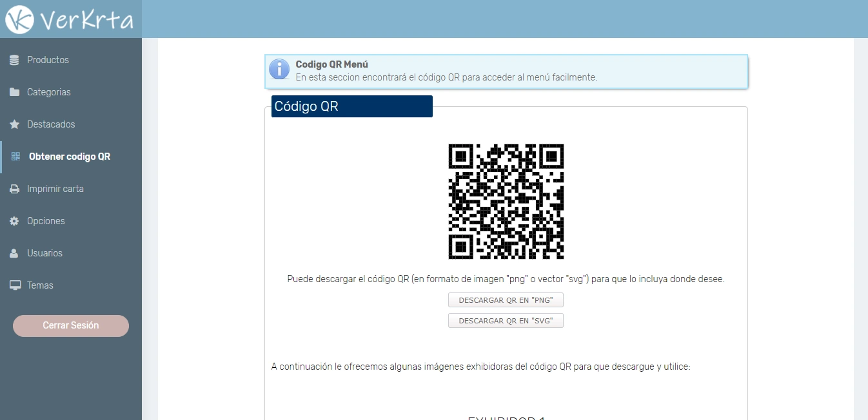This screenshot has width=868, height=420.
Task: Open the Imprimir carta page
Action: tap(55, 189)
